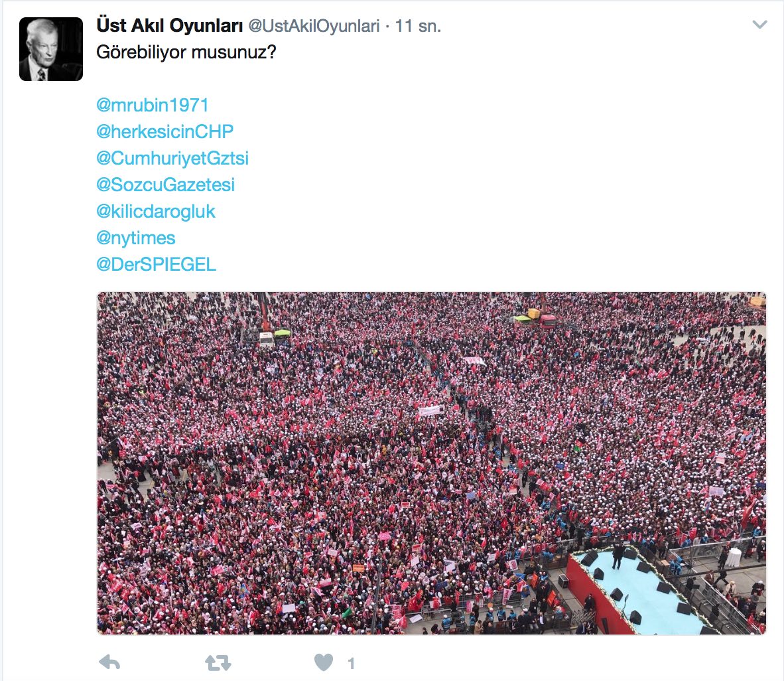Open the @SozcuGazetesi mention
The height and width of the screenshot is (681, 784).
pyautogui.click(x=165, y=185)
